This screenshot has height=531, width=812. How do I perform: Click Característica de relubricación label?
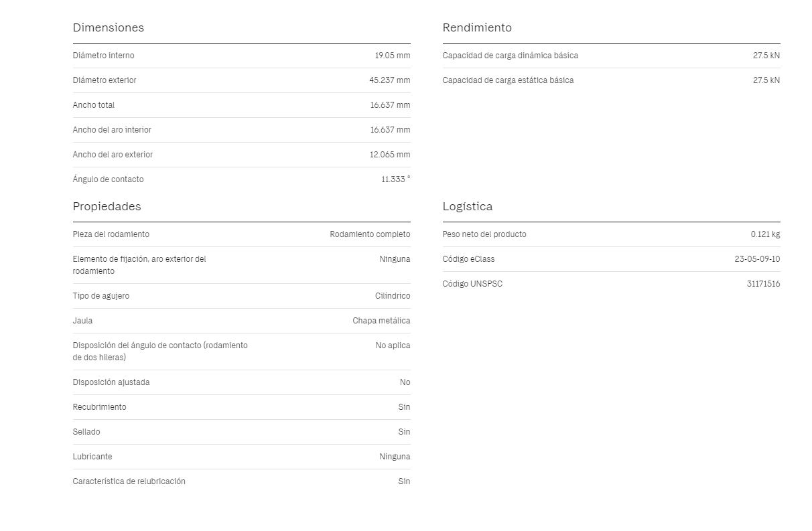click(129, 481)
